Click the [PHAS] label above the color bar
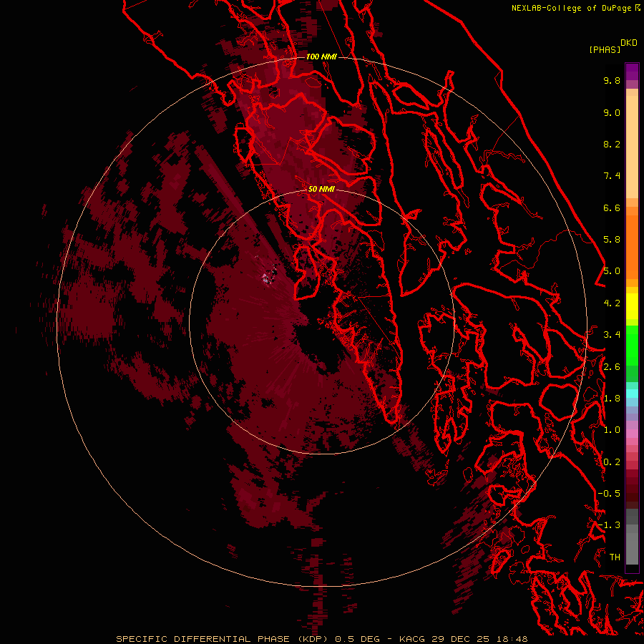The image size is (644, 644). [605, 49]
